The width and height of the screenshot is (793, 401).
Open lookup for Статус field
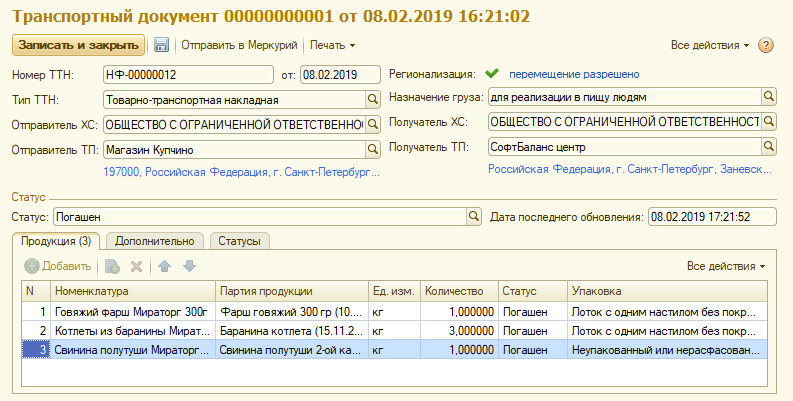coord(473,215)
